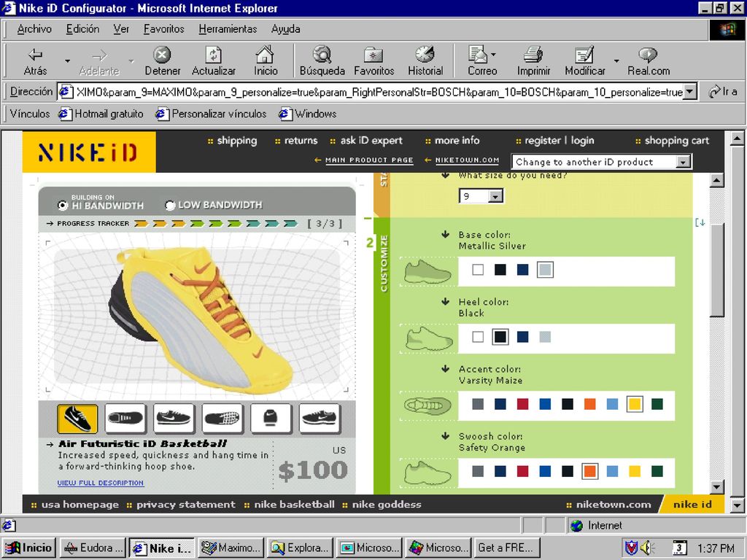Viewport: 747px width, 560px height.
Task: Open the Ver menu
Action: tap(121, 29)
